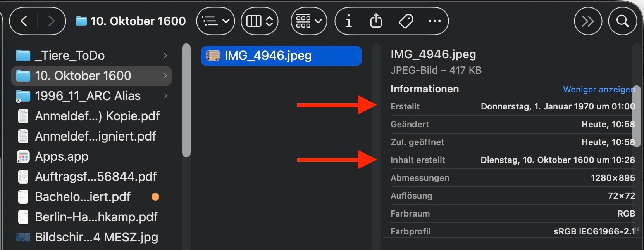The width and height of the screenshot is (644, 250).
Task: Click the Berlin-Ha...hkamp.pdf document icon
Action: pyautogui.click(x=23, y=217)
